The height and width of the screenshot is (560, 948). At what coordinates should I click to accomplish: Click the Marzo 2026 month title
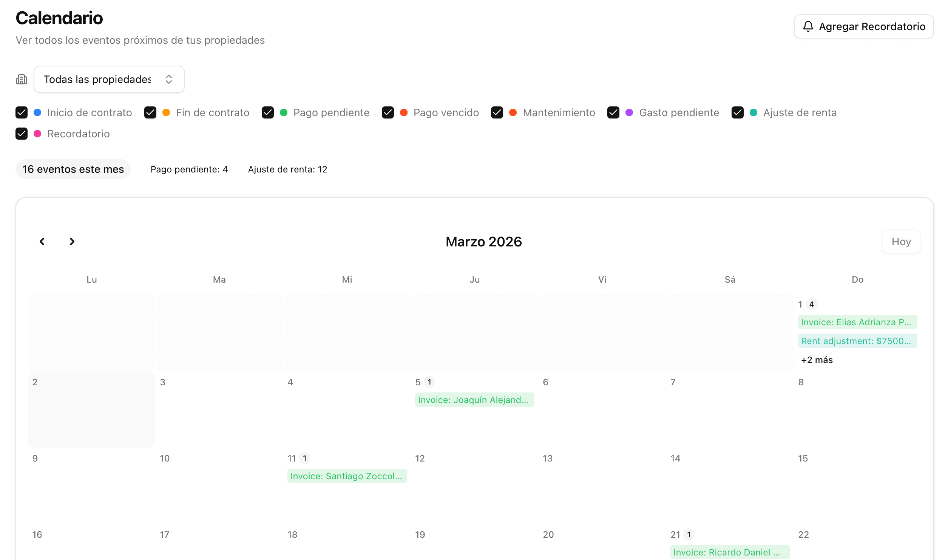click(x=483, y=242)
